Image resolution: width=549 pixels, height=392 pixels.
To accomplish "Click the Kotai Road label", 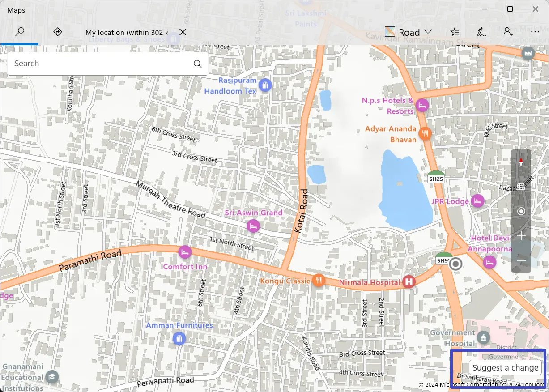I will click(x=302, y=211).
